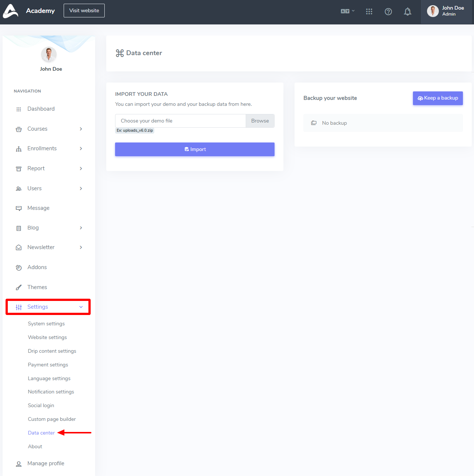
Task: Click the notification bell icon
Action: 407,11
